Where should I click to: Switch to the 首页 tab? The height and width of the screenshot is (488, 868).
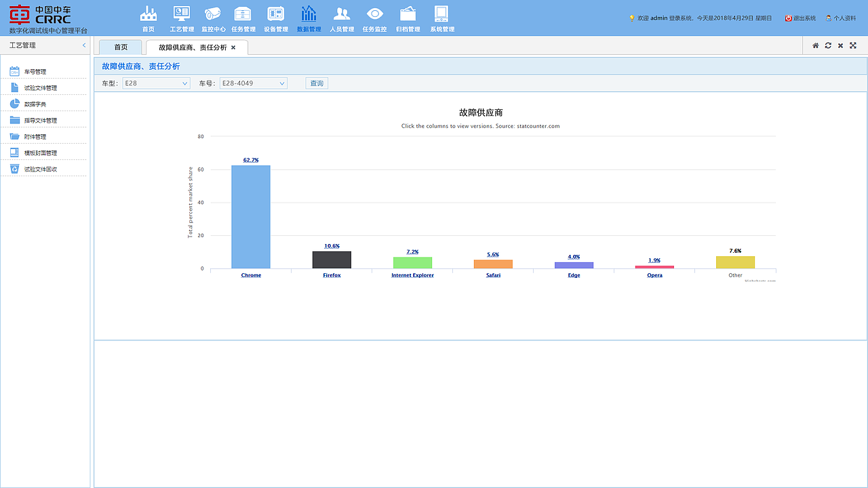click(121, 47)
